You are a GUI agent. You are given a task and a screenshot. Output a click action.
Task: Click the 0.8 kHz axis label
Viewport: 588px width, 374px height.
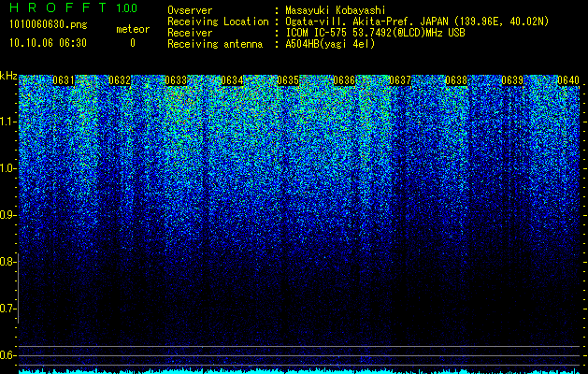[x=7, y=262]
